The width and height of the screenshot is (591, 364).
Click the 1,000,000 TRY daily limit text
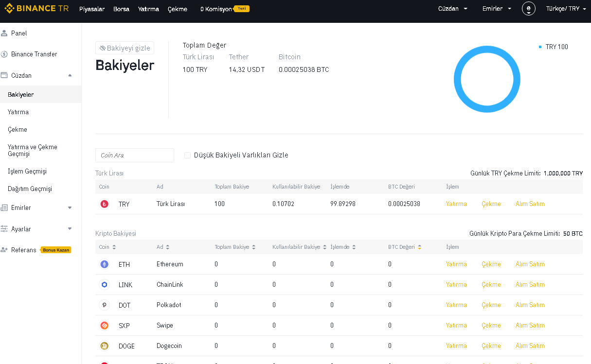pos(563,173)
